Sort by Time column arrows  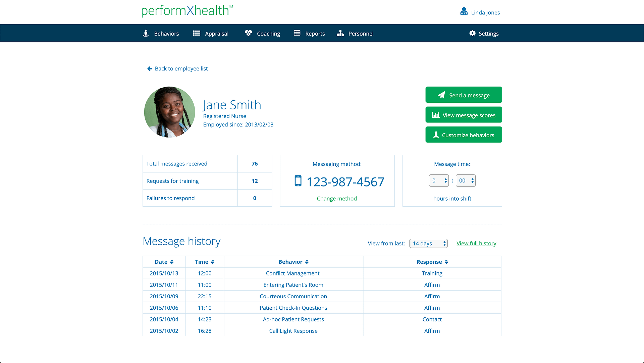click(213, 262)
